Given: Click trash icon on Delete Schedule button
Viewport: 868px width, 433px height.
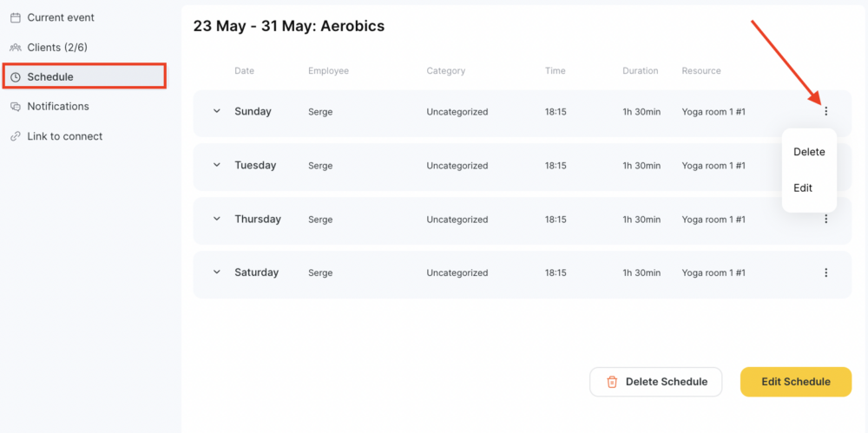Looking at the screenshot, I should tap(612, 382).
